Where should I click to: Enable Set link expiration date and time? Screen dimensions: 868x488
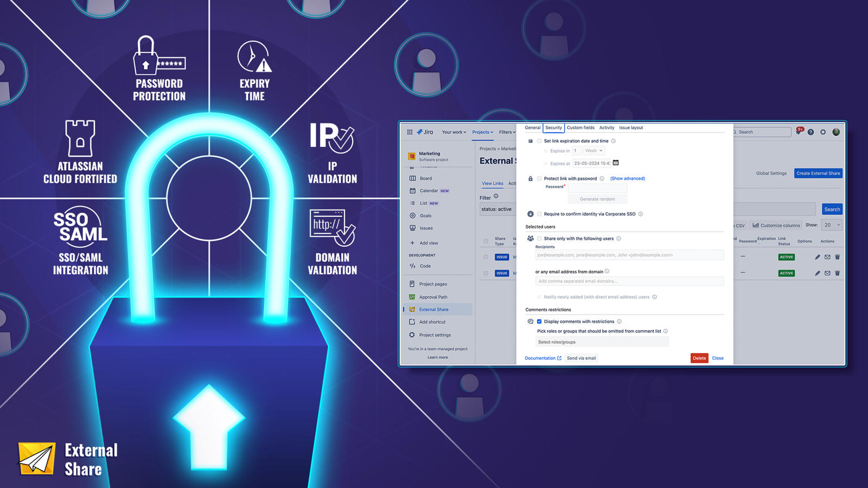point(539,140)
